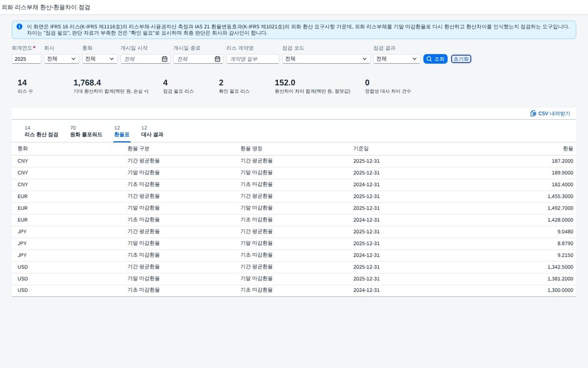
Task: Select the JPY rate "8.8790"
Action: 565,243
